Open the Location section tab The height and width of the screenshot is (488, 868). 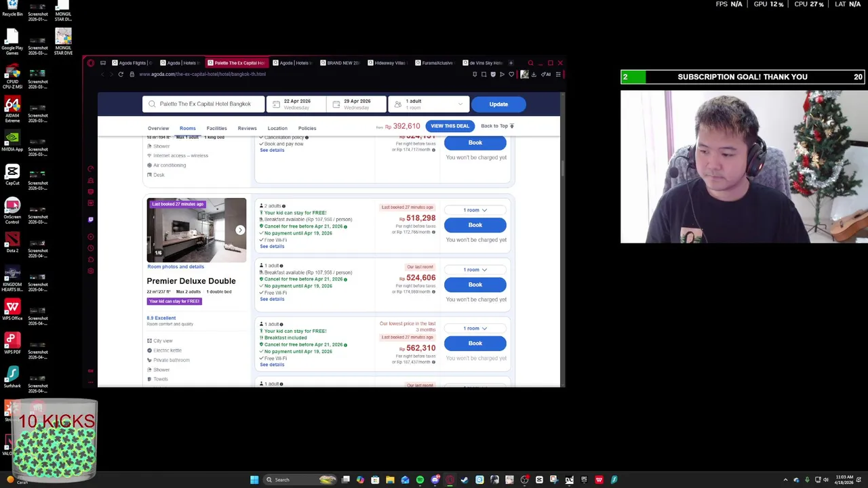277,128
